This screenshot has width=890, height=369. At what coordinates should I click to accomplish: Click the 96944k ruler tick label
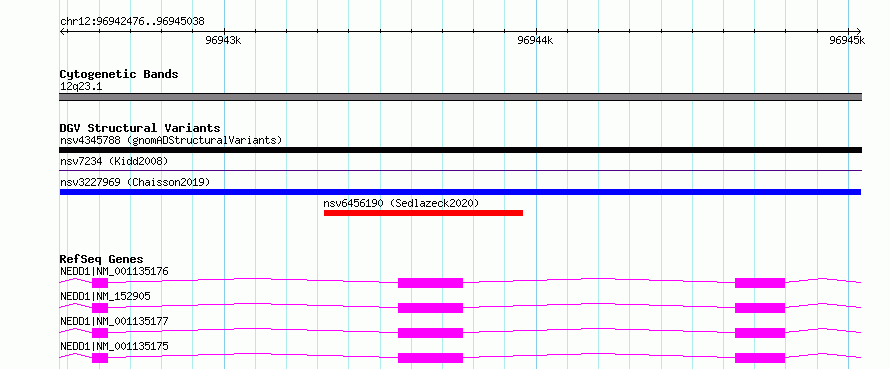click(x=536, y=40)
